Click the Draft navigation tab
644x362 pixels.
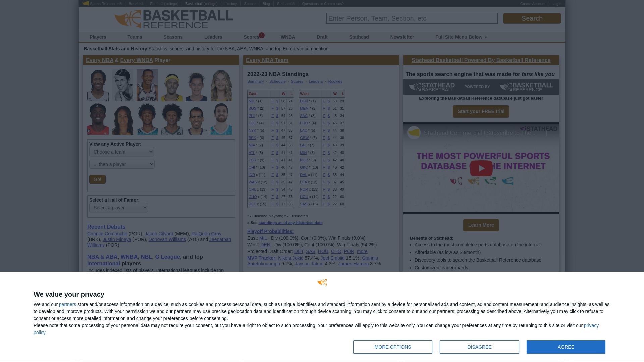(322, 37)
